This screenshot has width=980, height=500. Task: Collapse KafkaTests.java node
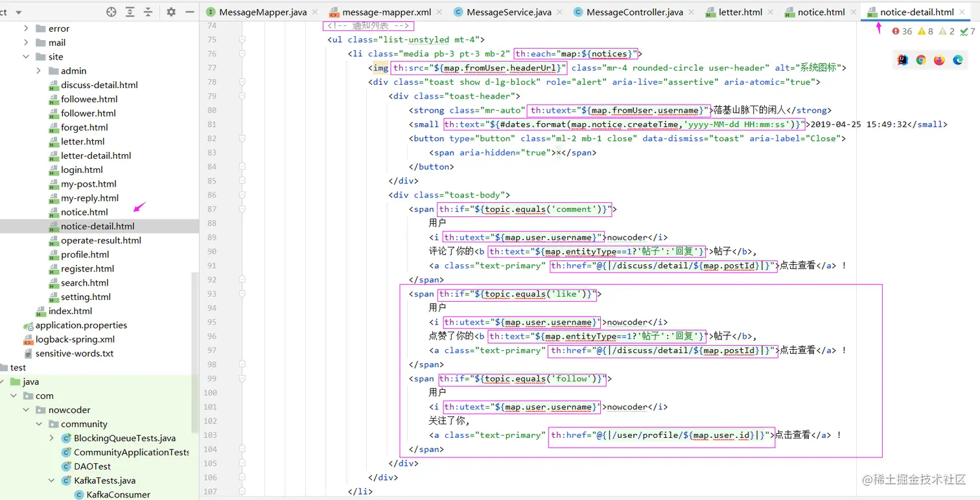[x=52, y=481]
